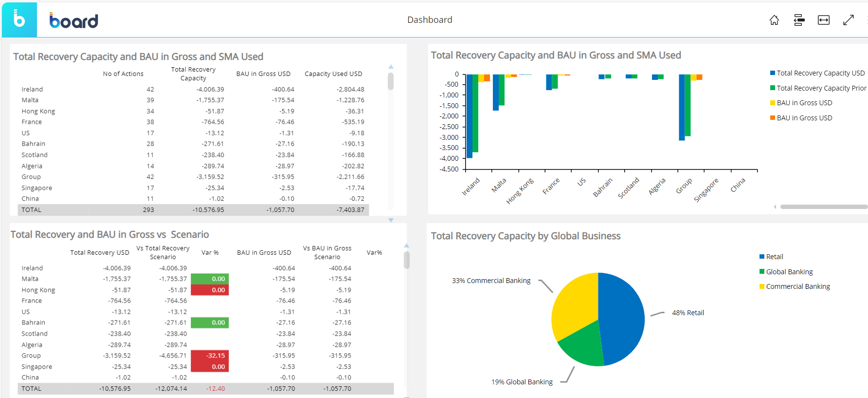Click the 'Capacity Used USD' column header
This screenshot has width=868, height=398.
click(x=333, y=74)
